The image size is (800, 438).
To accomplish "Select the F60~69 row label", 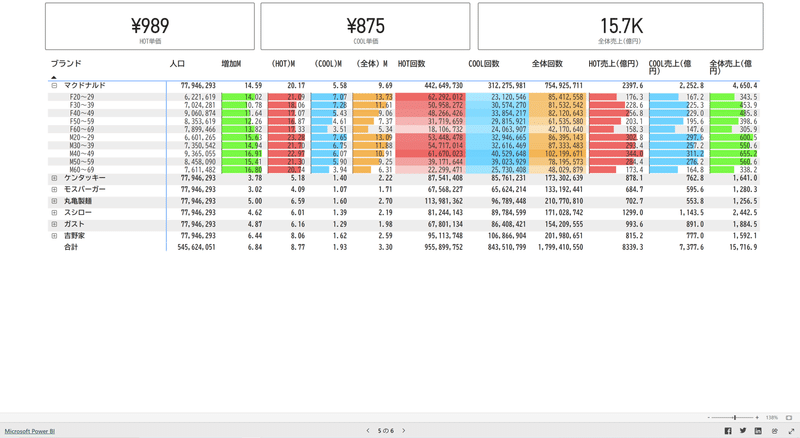I will coord(82,130).
